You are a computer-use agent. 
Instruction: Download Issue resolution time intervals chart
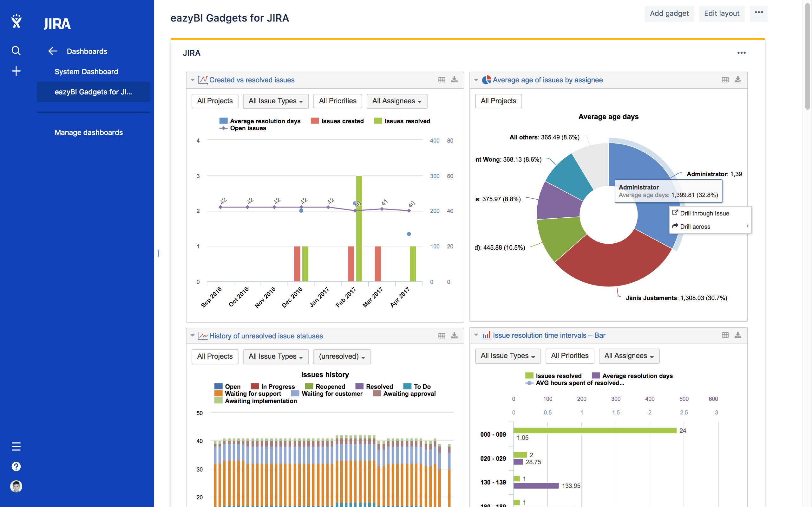point(737,335)
